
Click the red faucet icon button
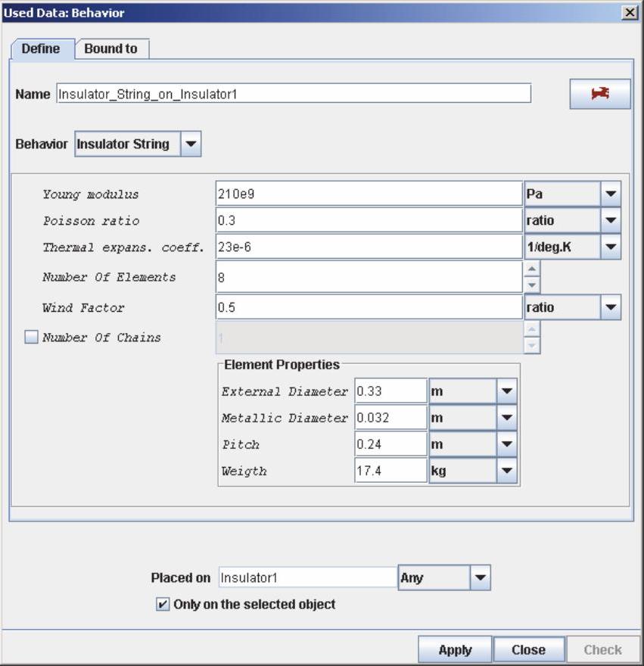(x=599, y=94)
